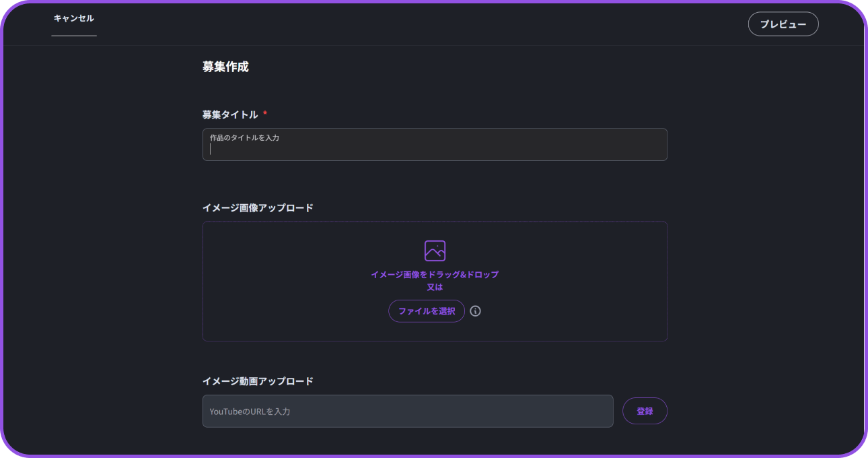The image size is (868, 458).
Task: Click the red required asterisk
Action: [x=265, y=114]
